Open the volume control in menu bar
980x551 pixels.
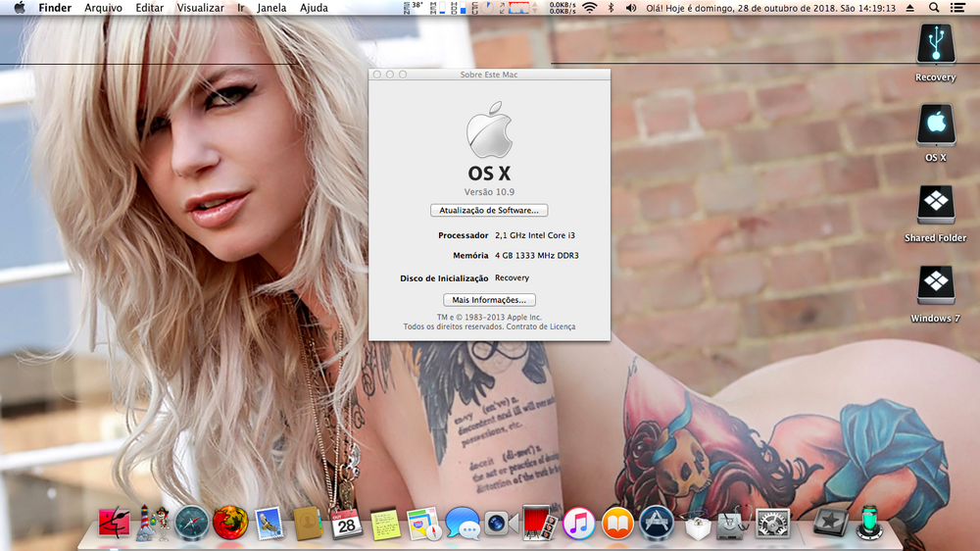(x=630, y=8)
